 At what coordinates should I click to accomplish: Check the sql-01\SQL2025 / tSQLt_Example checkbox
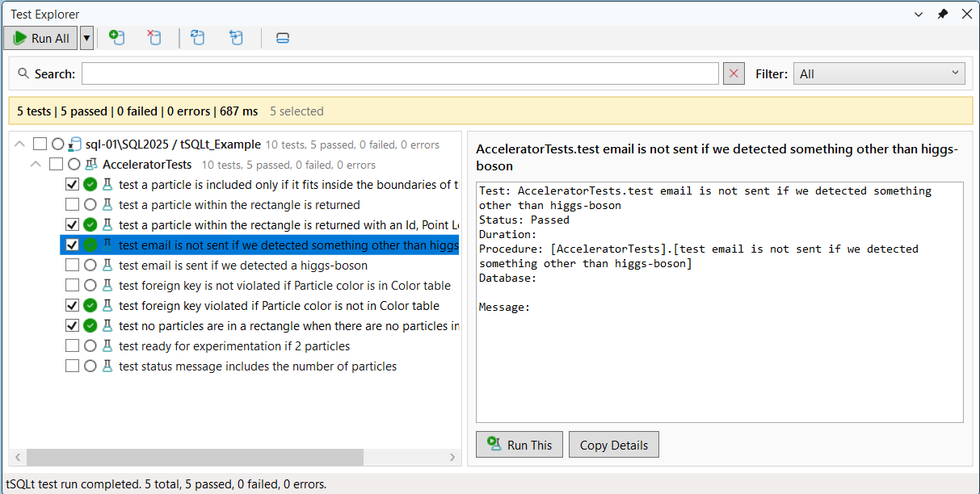tap(40, 144)
